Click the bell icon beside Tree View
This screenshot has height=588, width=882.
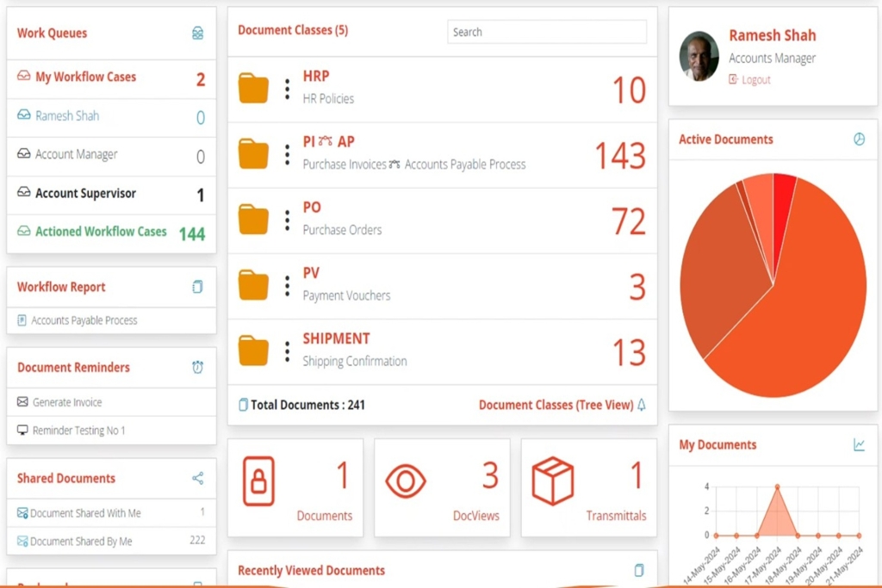tap(641, 405)
